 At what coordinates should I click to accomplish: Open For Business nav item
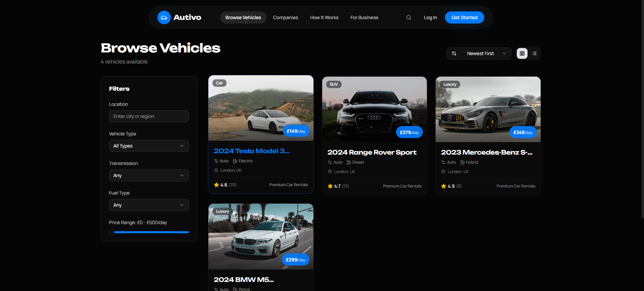(x=364, y=17)
